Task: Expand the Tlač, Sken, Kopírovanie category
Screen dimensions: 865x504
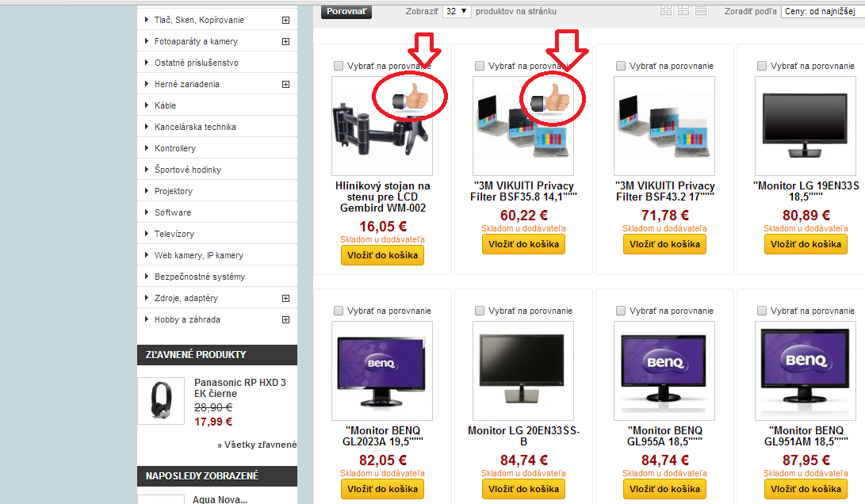Action: click(285, 20)
